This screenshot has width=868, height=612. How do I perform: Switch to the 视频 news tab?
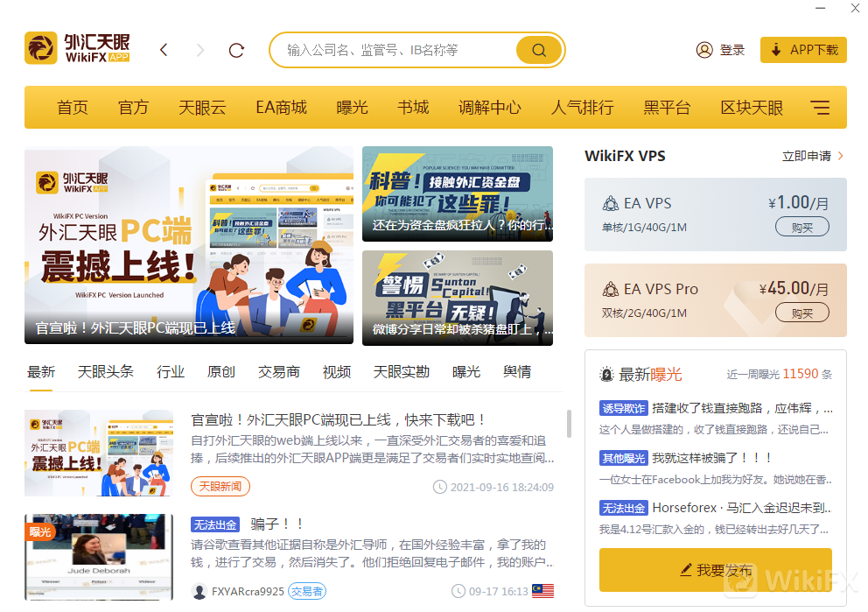tap(336, 371)
